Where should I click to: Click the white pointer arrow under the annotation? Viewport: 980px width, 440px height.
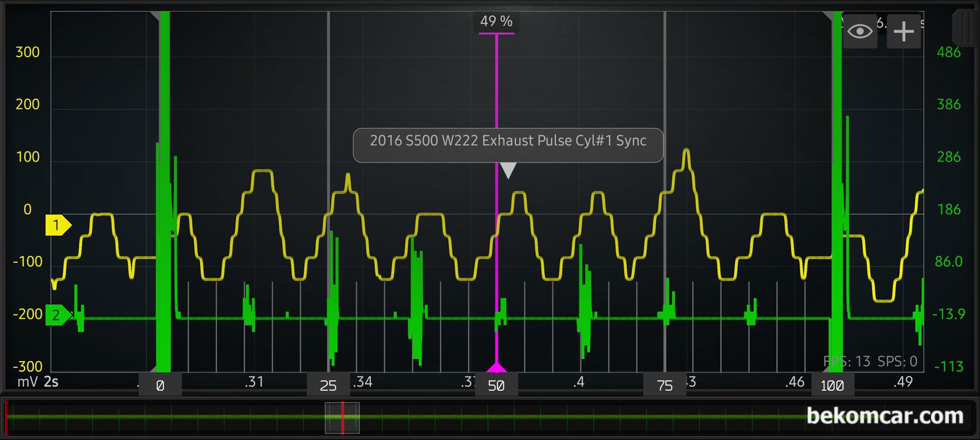coord(507,171)
